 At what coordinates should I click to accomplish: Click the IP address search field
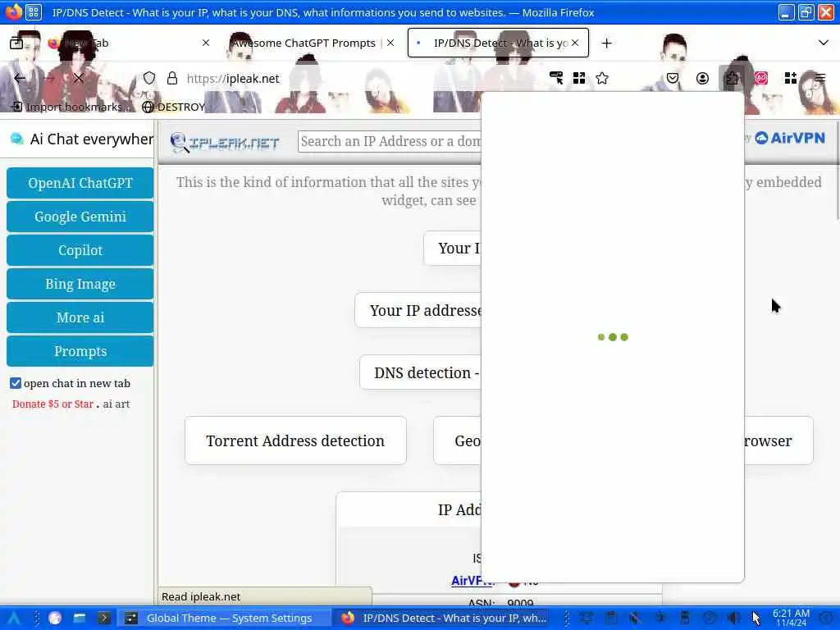point(390,141)
